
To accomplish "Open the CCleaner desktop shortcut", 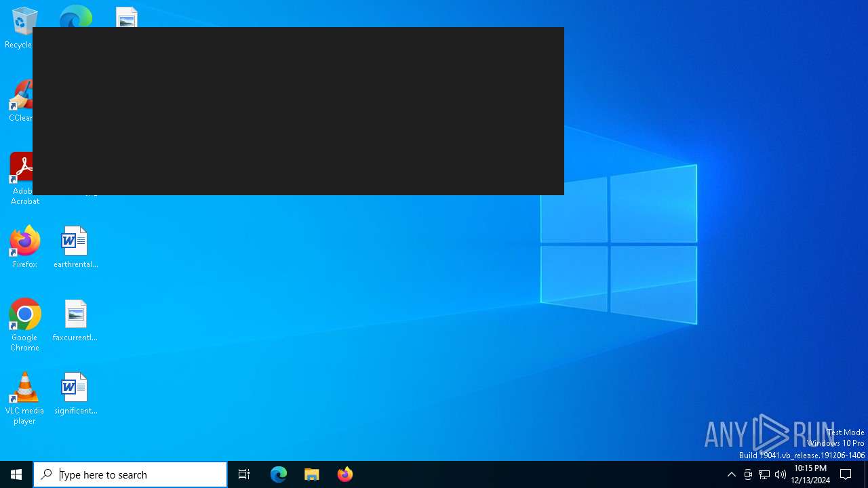I will (x=20, y=102).
